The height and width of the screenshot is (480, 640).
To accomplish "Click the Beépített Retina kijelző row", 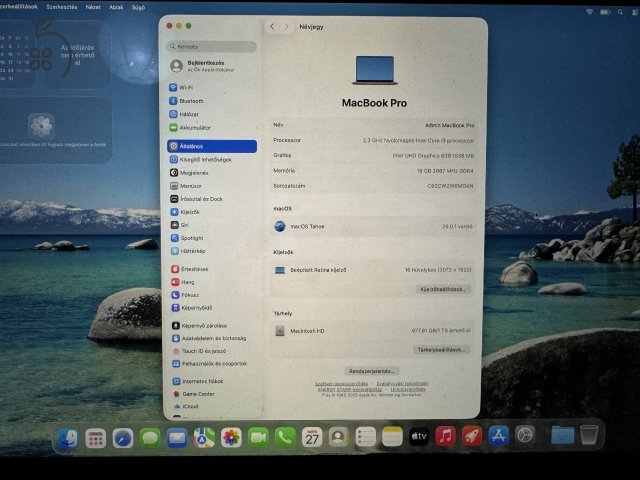I will coord(372,270).
